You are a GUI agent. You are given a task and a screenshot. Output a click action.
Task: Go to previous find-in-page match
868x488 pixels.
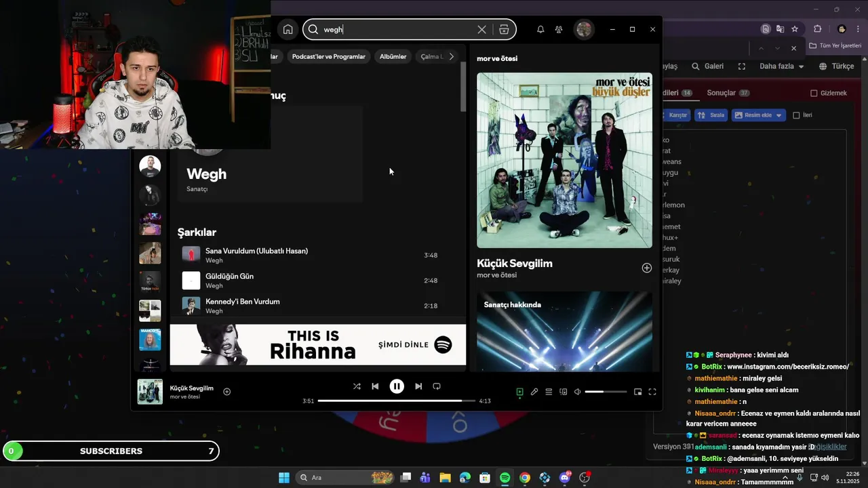pos(760,48)
